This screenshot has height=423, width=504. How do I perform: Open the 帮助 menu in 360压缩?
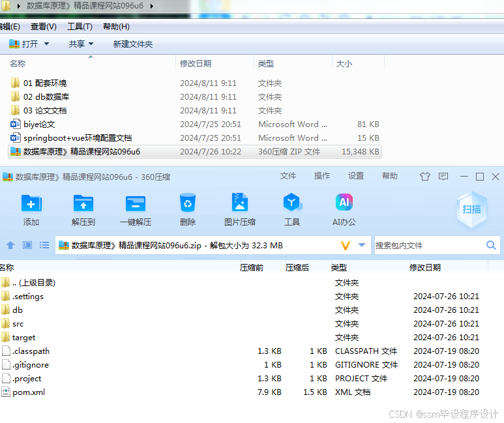(x=389, y=176)
